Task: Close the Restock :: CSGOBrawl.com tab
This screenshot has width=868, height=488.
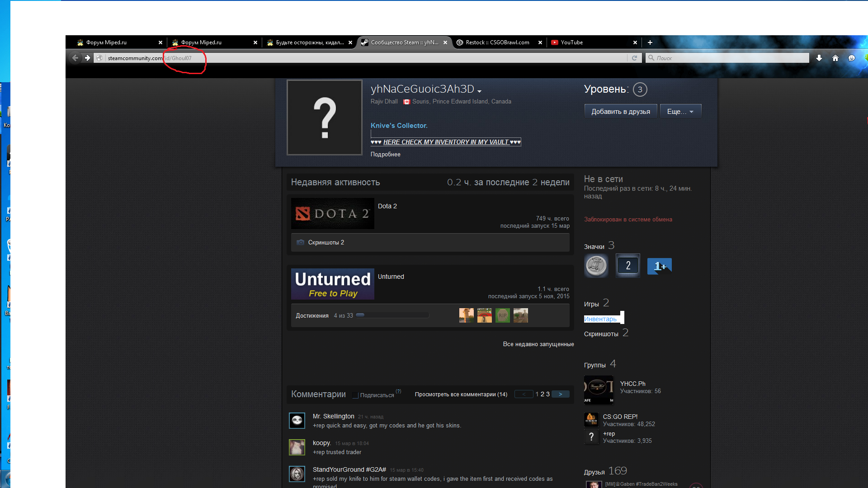Action: point(540,42)
